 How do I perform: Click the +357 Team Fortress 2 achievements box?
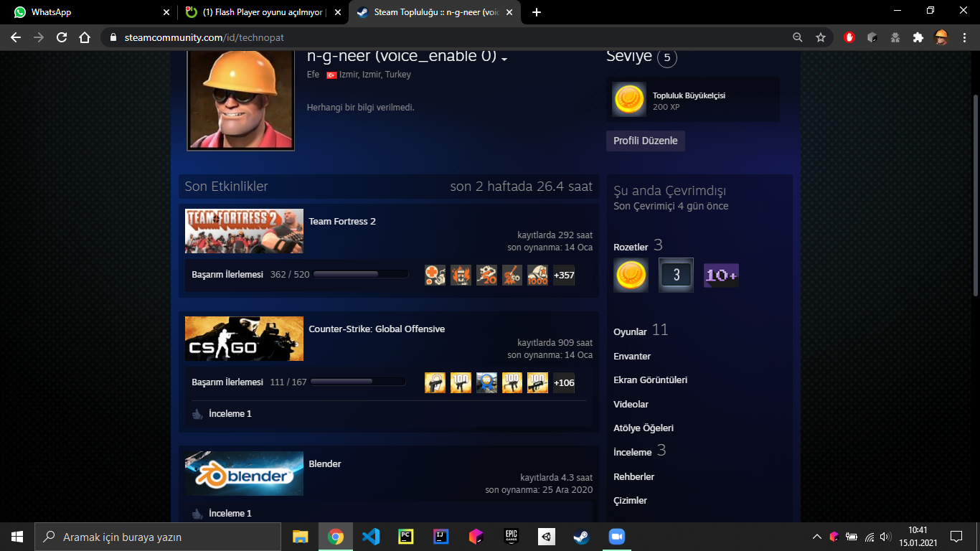564,275
